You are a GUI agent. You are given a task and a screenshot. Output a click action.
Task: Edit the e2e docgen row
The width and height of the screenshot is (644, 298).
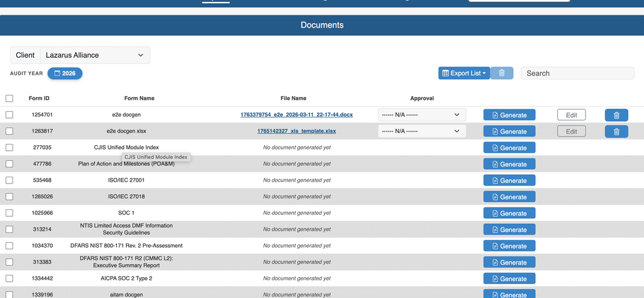point(571,115)
